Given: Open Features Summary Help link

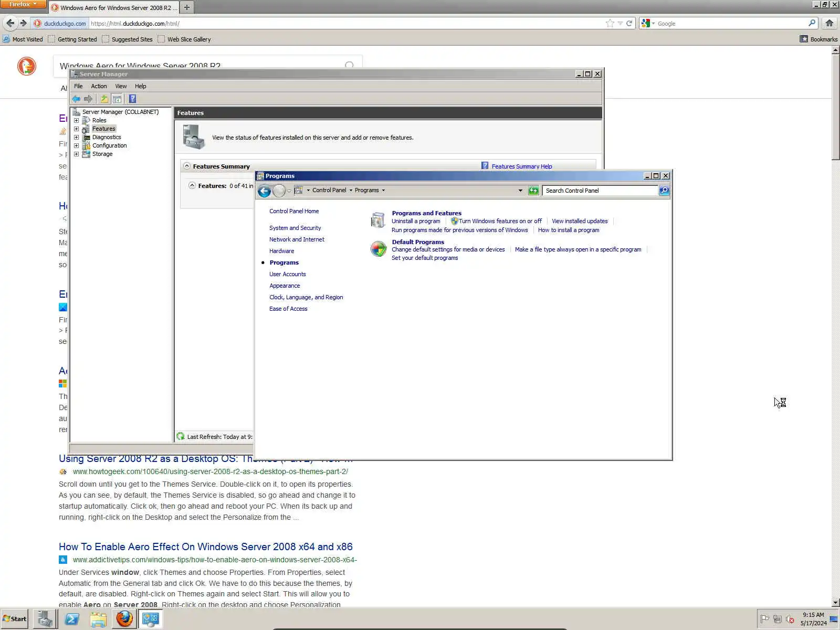Looking at the screenshot, I should click(522, 166).
